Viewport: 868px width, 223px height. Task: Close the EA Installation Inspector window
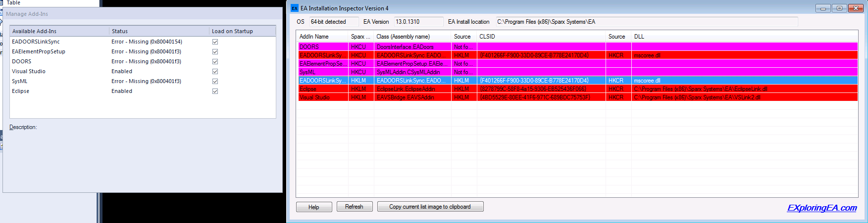pos(856,8)
